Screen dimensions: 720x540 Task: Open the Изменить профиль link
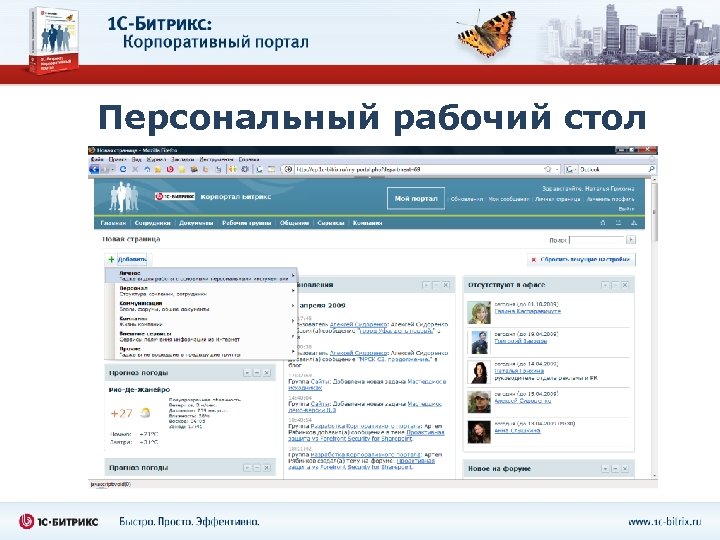click(x=610, y=199)
